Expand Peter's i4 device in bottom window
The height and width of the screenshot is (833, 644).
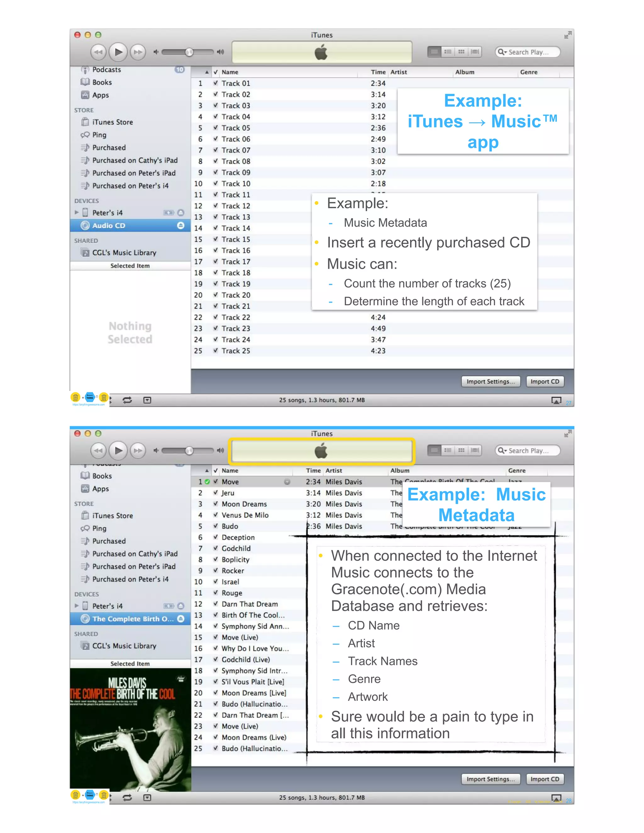click(77, 606)
